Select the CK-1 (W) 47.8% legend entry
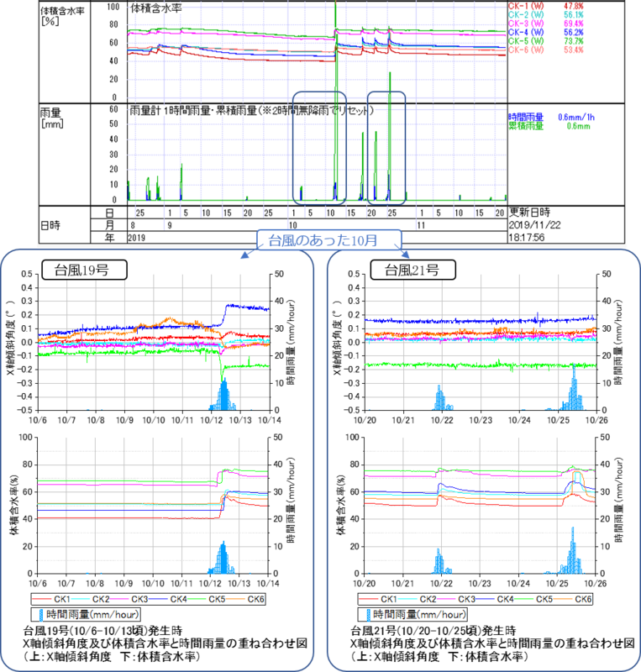The image size is (641, 672). pos(546,6)
